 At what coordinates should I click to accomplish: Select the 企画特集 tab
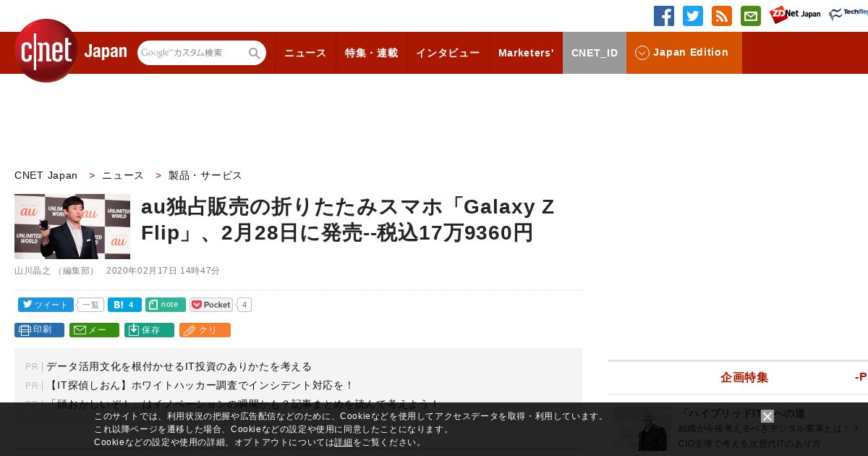[x=744, y=377]
